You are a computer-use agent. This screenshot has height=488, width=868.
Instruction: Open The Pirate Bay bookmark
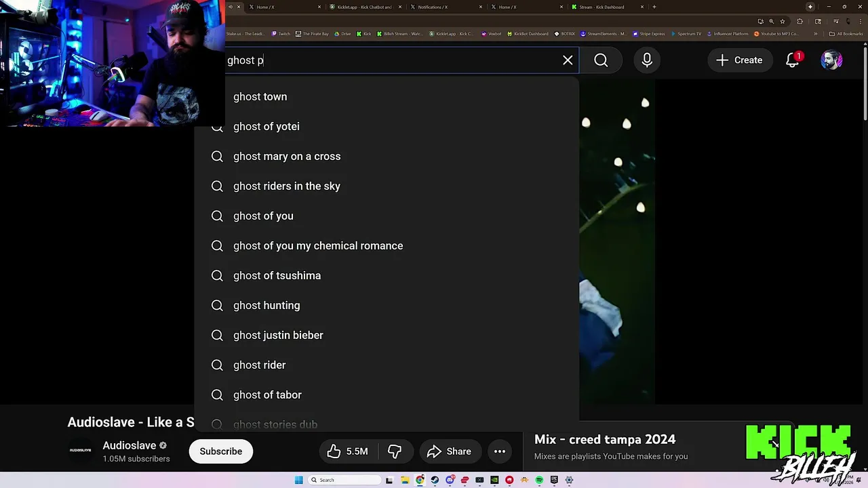pyautogui.click(x=313, y=34)
